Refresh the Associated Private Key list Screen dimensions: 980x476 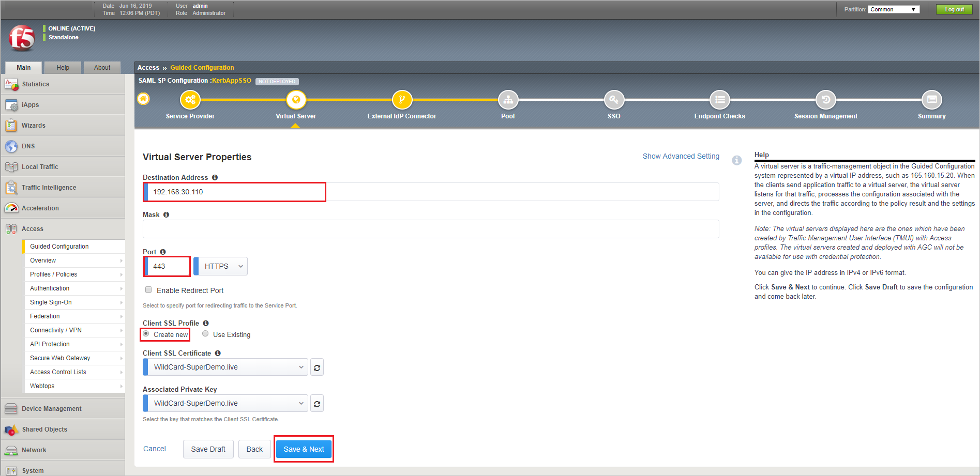click(317, 404)
